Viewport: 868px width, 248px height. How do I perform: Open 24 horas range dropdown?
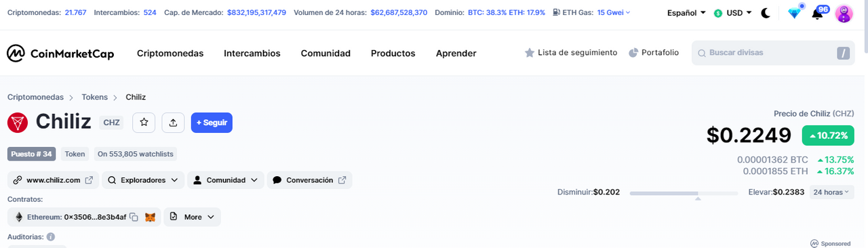click(831, 192)
